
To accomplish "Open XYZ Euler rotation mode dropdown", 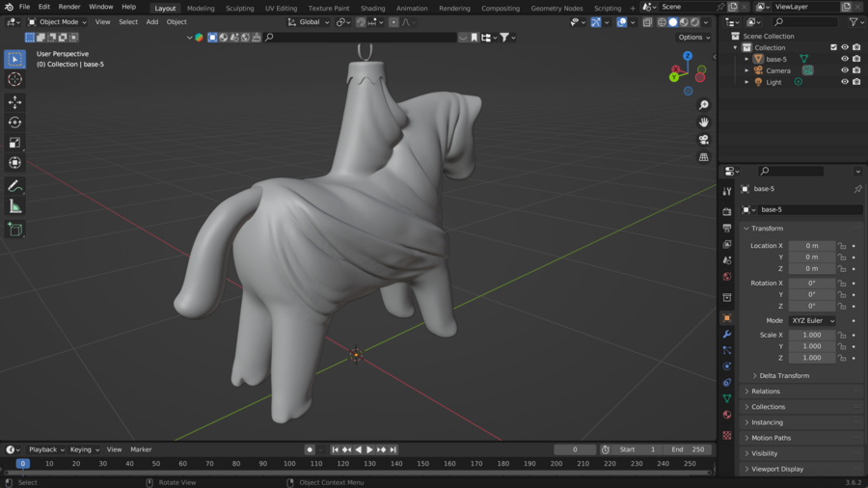I will (x=812, y=320).
